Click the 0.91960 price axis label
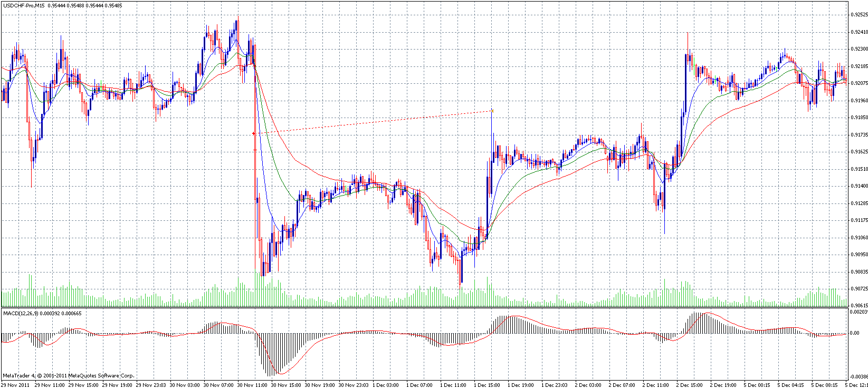The image size is (868, 389). (x=860, y=101)
